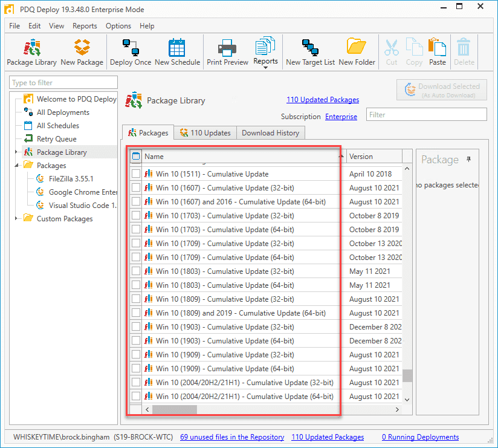This screenshot has height=448, width=498.
Task: Click the package list Filter field
Action: (426, 115)
